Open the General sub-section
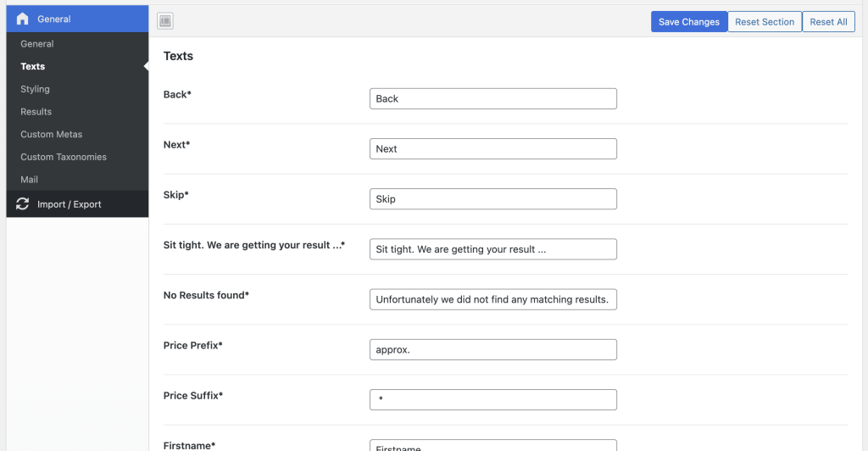868x451 pixels. (x=37, y=44)
